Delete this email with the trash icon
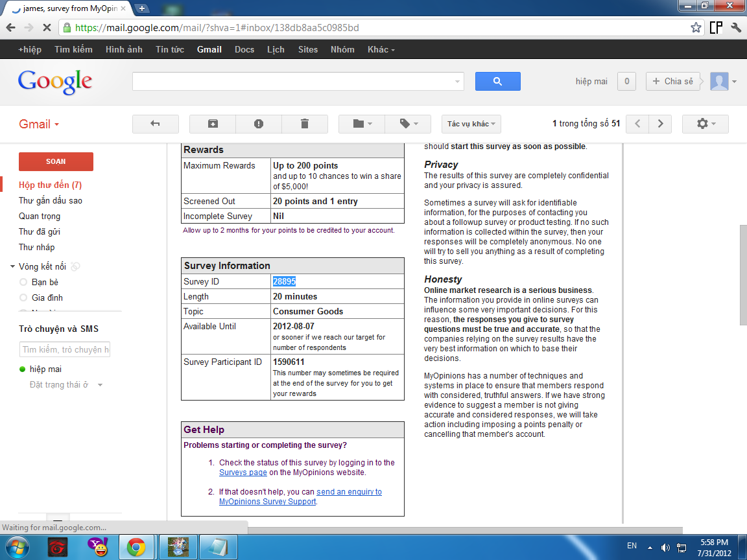This screenshot has height=560, width=747. point(305,124)
